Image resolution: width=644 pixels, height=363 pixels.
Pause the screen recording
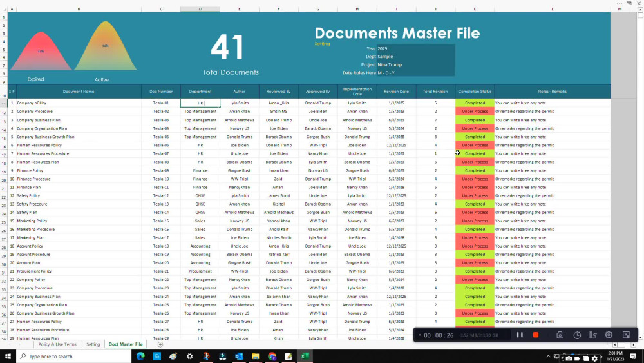click(520, 335)
